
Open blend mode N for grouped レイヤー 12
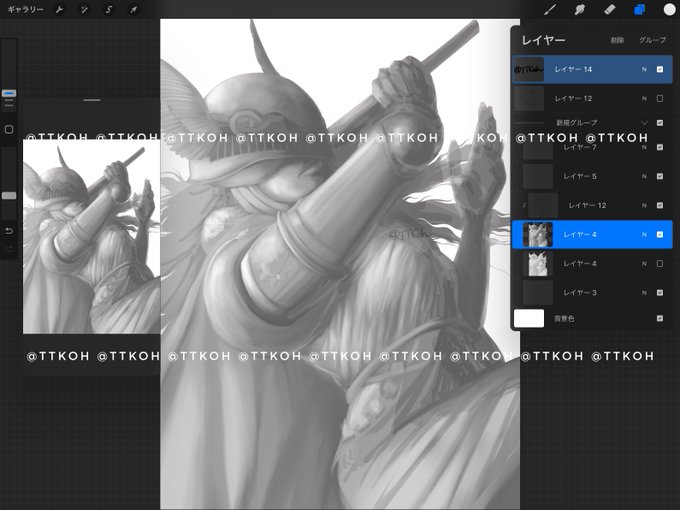tap(644, 206)
